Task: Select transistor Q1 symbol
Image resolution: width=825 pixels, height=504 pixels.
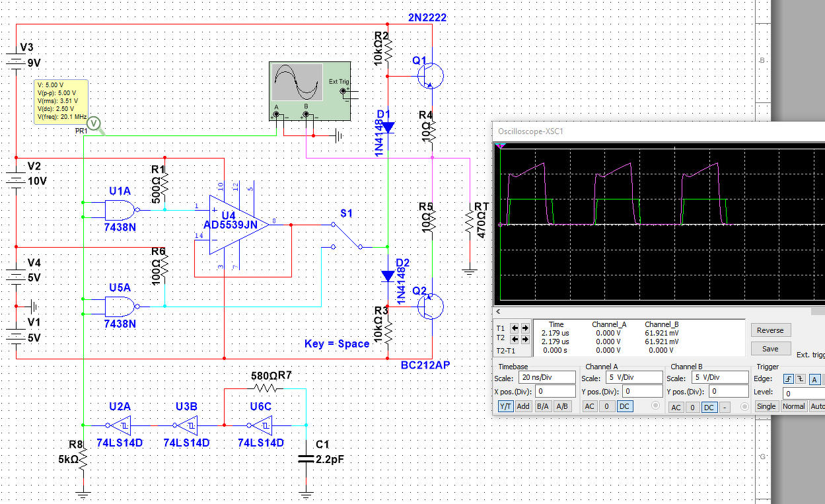Action: [429, 75]
